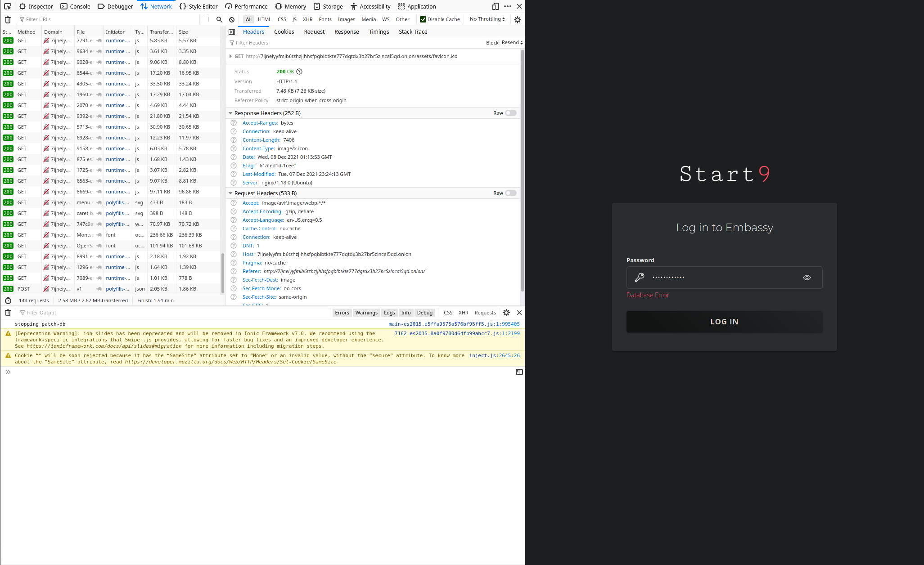Switch to the Debugger panel
924x565 pixels.
pyautogui.click(x=115, y=6)
